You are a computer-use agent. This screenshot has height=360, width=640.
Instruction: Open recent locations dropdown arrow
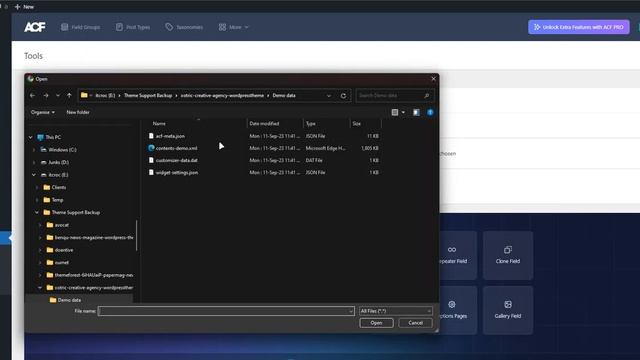[x=58, y=96]
